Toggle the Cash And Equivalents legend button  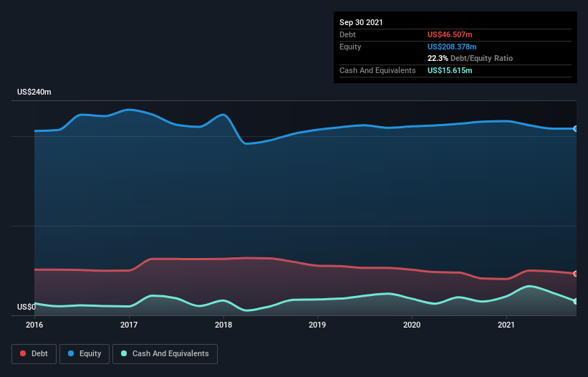(165, 354)
